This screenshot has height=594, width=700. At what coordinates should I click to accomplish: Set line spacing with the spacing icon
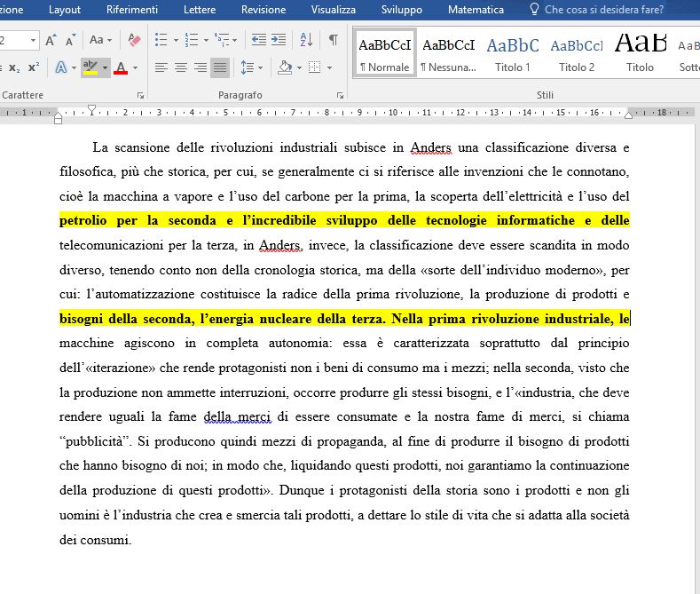pyautogui.click(x=247, y=67)
